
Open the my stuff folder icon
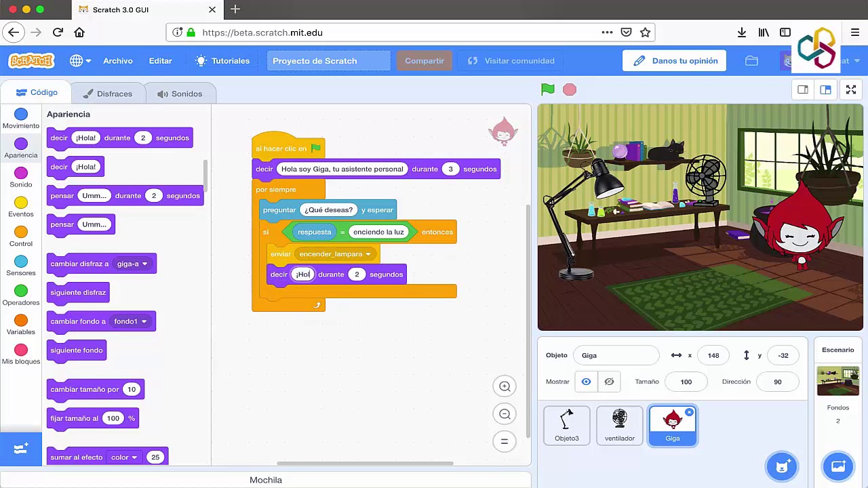coord(751,61)
